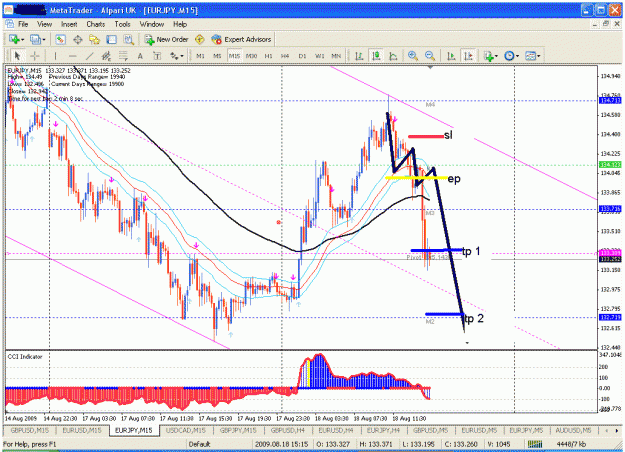Switch to the MN timeframe
625x452 pixels.
336,56
